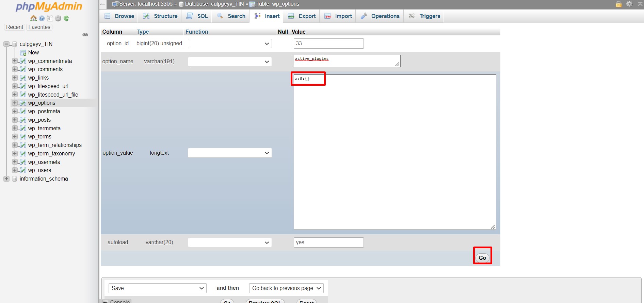This screenshot has height=303, width=644.
Task: Toggle the link-with-main-panel chain icon
Action: point(85,35)
